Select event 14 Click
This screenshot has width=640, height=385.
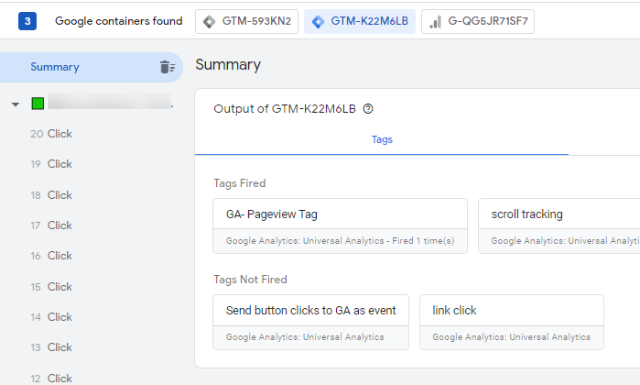click(51, 317)
